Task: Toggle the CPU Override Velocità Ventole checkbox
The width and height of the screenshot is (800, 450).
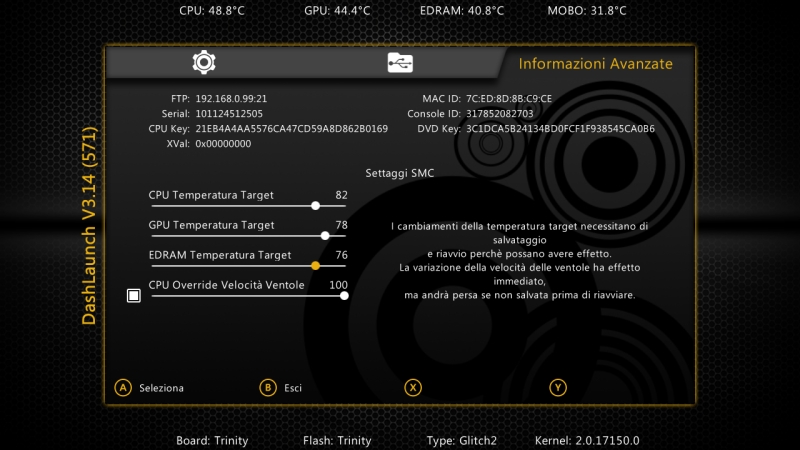Action: click(134, 295)
